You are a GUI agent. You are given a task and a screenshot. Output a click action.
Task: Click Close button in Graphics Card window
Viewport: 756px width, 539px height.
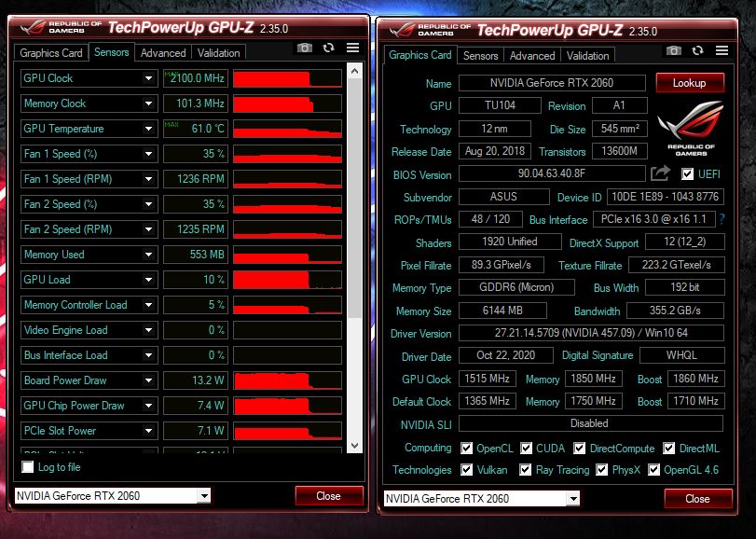697,499
